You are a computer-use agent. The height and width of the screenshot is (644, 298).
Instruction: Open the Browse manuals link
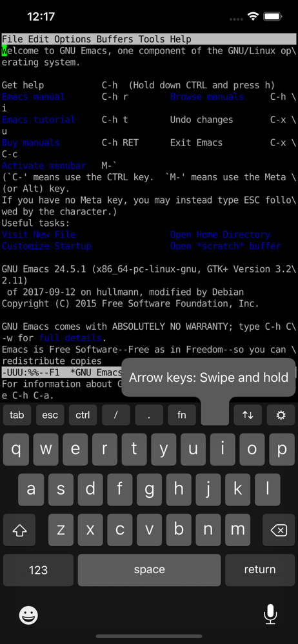pyautogui.click(x=206, y=97)
